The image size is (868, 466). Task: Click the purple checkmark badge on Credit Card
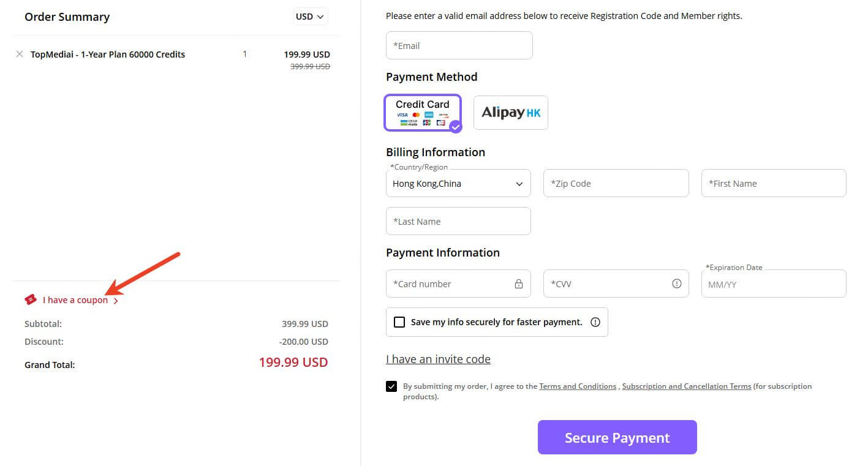455,127
